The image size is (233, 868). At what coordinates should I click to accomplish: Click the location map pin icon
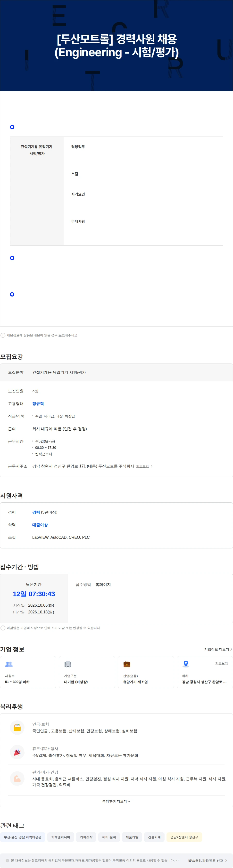(x=186, y=664)
